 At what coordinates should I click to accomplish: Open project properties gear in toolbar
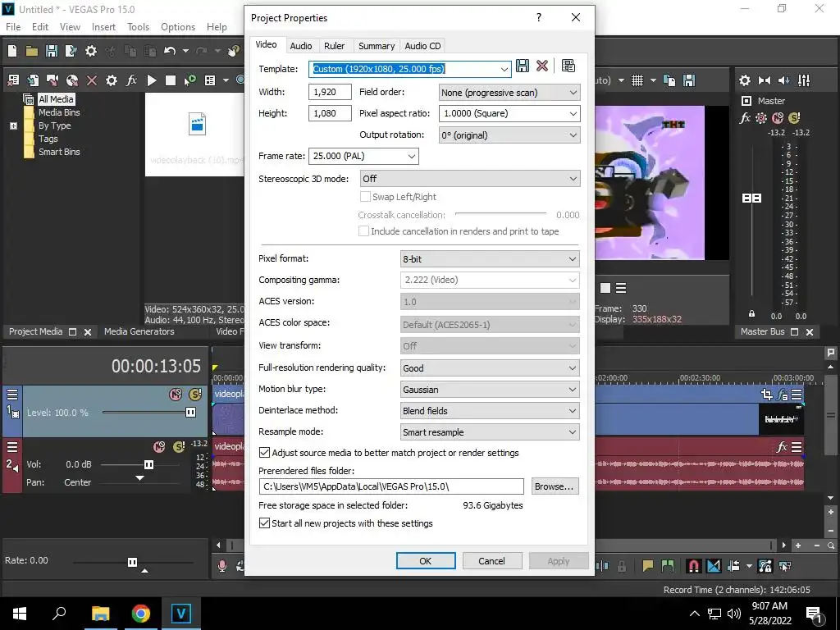pos(91,51)
